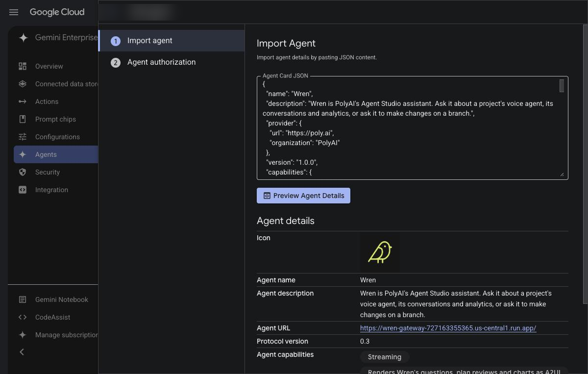
Task: Open the wren-gateway Agent URL link
Action: [x=448, y=328]
